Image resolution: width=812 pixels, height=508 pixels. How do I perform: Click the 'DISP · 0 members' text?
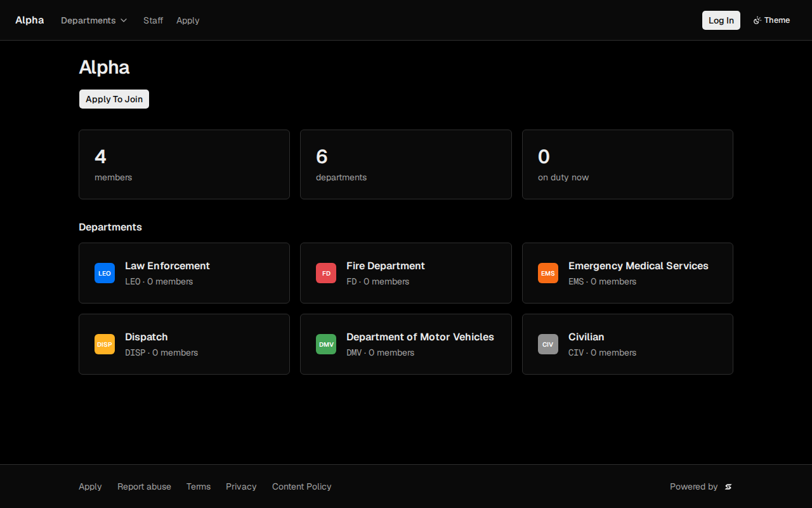(161, 352)
